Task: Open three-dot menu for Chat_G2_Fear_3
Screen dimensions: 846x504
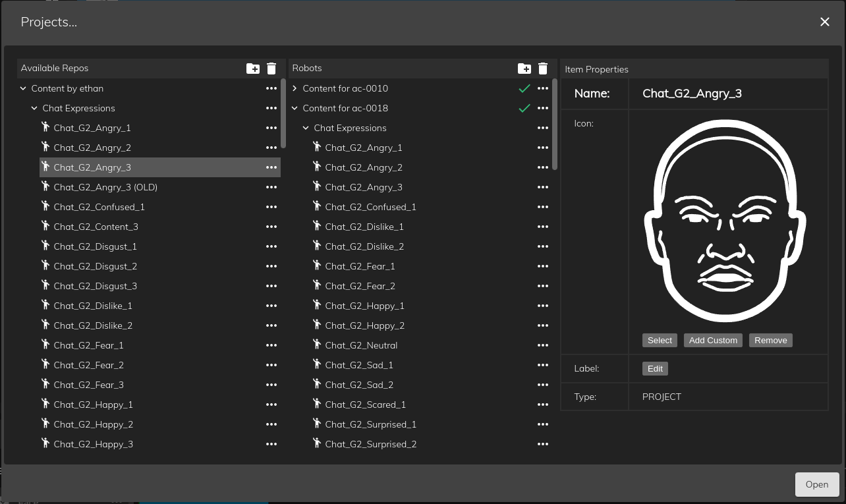Action: pos(271,385)
